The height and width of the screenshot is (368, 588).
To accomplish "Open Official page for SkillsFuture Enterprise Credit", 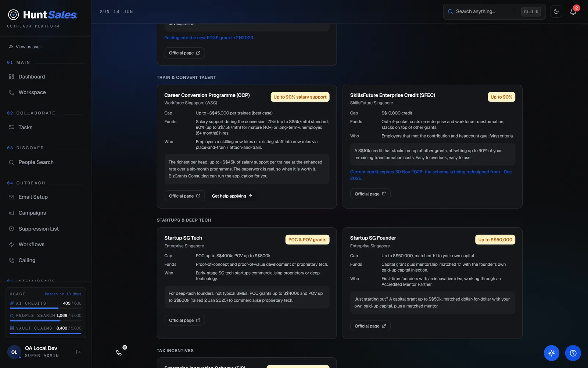I will point(370,194).
